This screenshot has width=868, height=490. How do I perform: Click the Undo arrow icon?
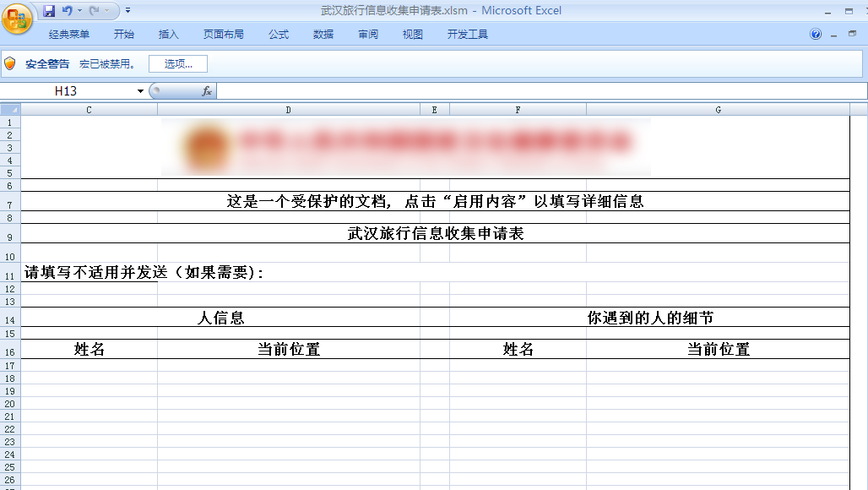pos(67,11)
